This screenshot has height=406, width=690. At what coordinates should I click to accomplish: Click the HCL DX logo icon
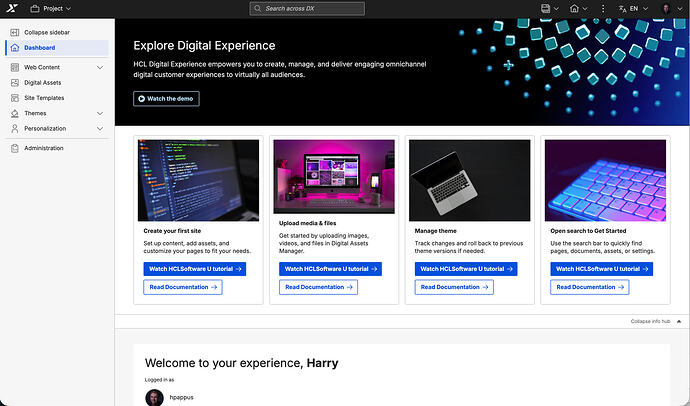tap(12, 8)
